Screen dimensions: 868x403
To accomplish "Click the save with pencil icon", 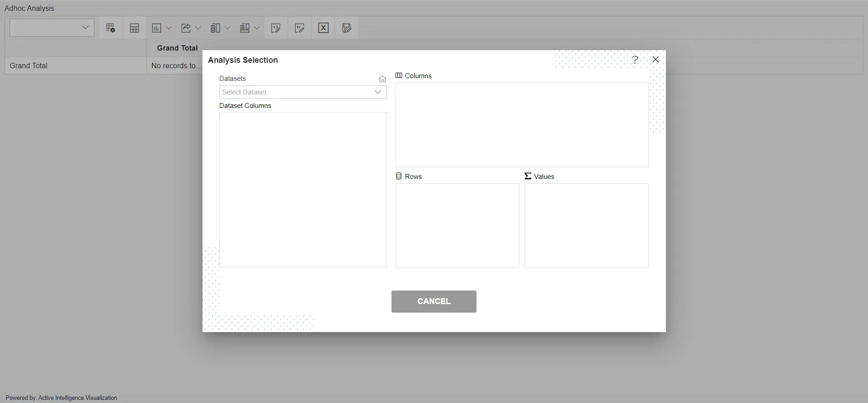I will 347,28.
